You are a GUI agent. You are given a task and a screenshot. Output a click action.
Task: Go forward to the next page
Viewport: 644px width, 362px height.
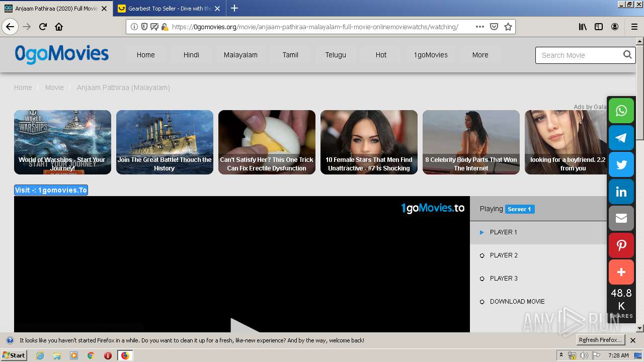point(27,27)
